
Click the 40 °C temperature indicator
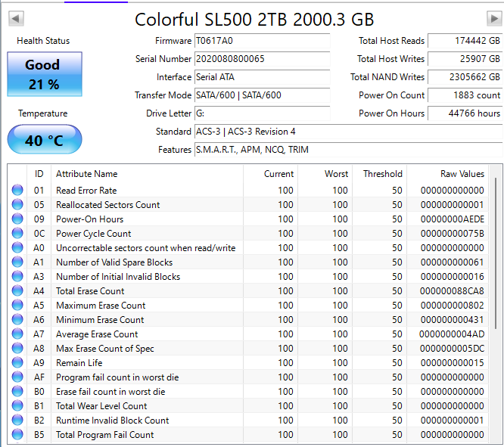coord(45,139)
